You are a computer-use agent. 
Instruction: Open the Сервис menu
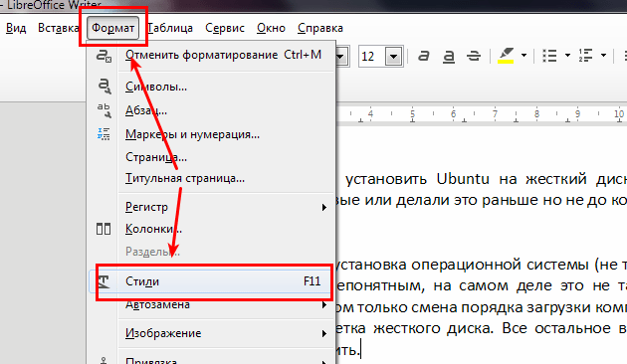tap(225, 28)
